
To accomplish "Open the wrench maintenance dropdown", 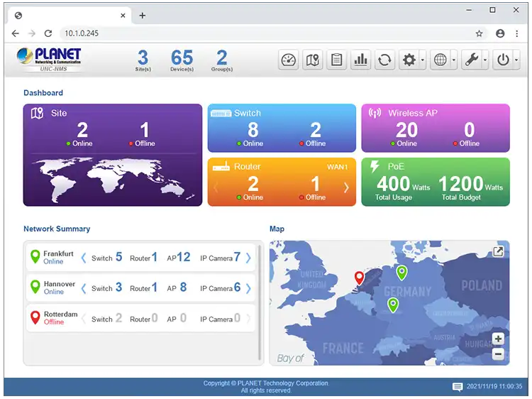I will (x=475, y=60).
